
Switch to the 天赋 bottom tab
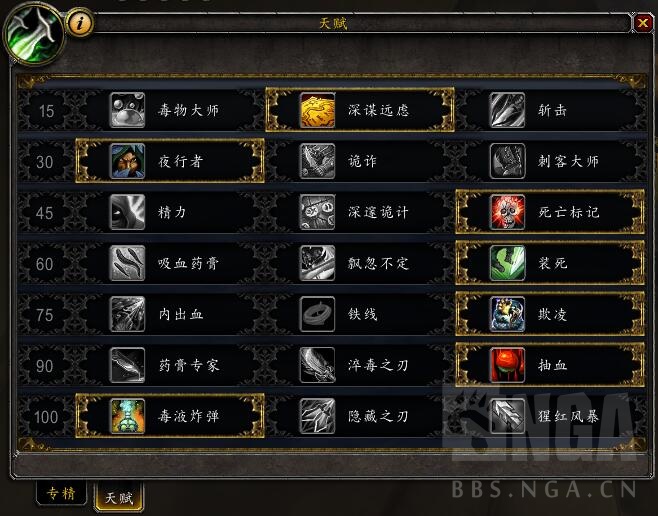(119, 498)
